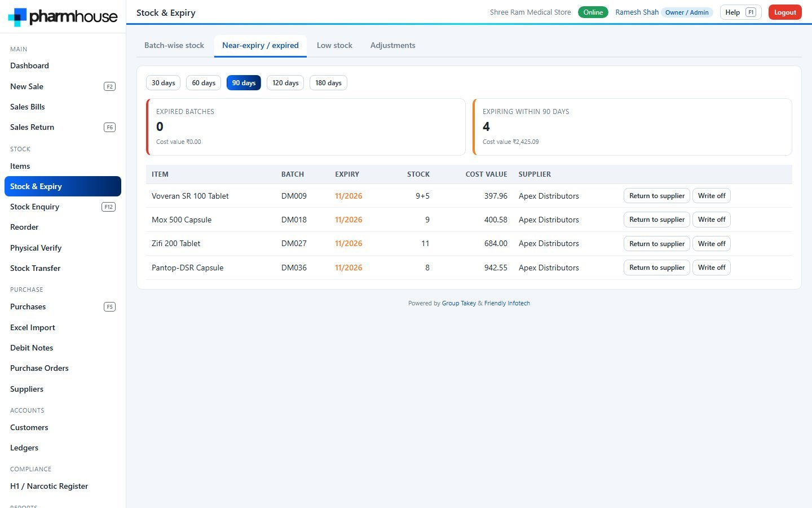The height and width of the screenshot is (508, 812).
Task: Open the Group Takey link
Action: coord(459,303)
